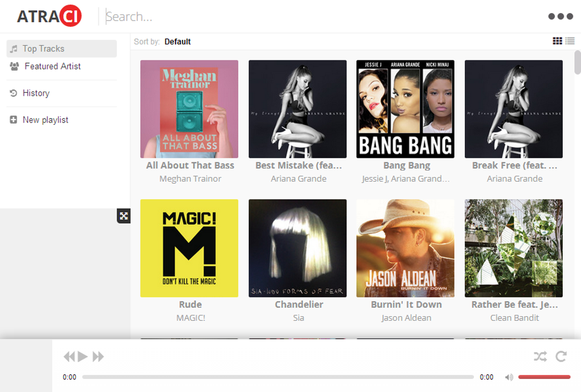581x392 pixels.
Task: Click the Atraci logo
Action: pyautogui.click(x=49, y=16)
